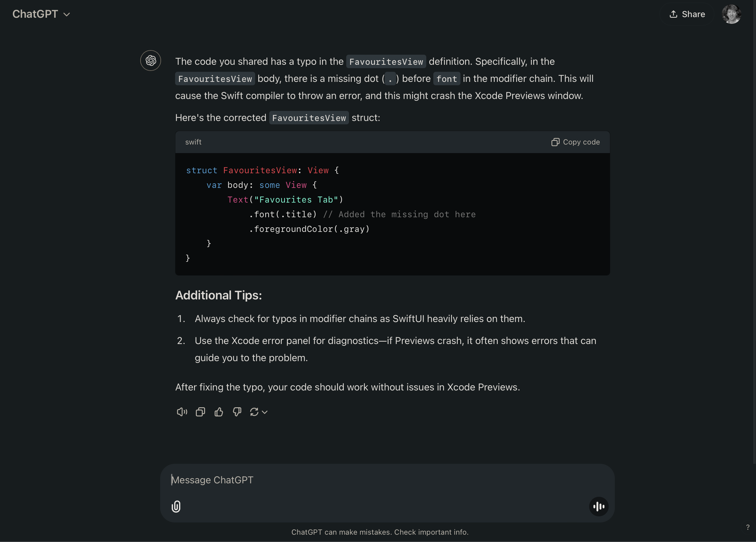Click the swift code block body
The image size is (756, 542).
click(x=392, y=214)
